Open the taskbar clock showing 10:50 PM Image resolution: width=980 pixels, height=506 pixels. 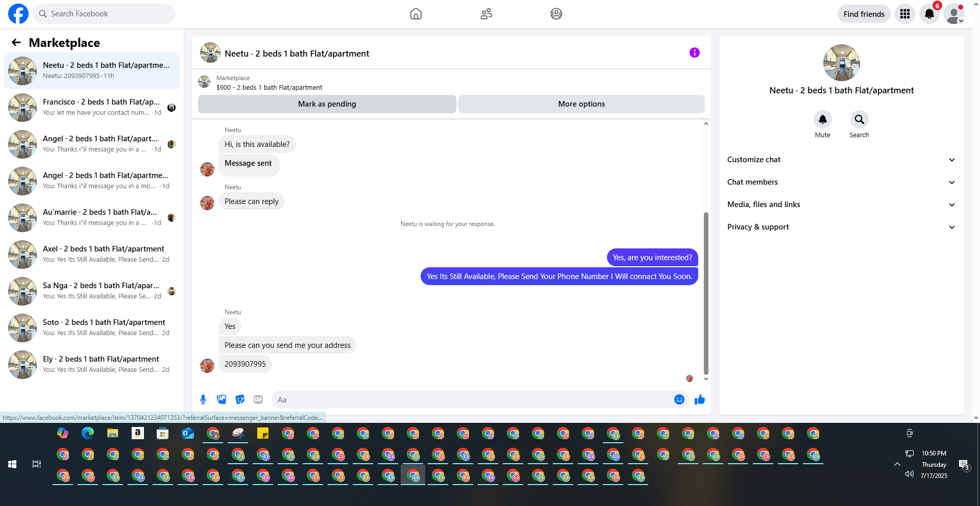click(x=934, y=464)
